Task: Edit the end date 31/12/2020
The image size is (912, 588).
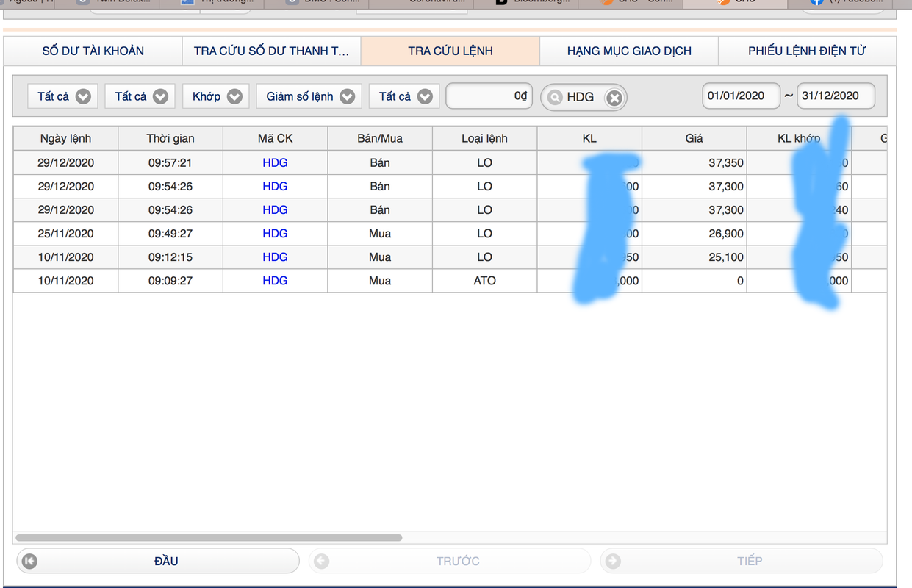Action: pyautogui.click(x=836, y=96)
